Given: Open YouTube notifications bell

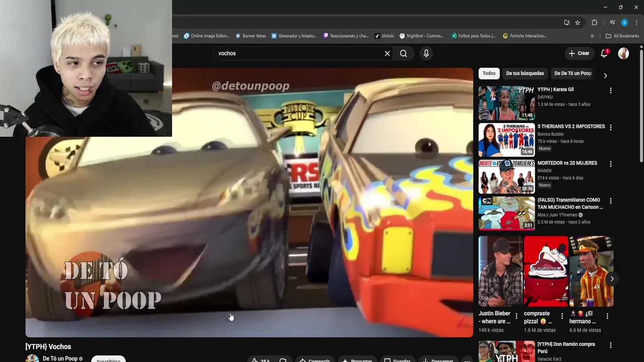Looking at the screenshot, I should (x=604, y=53).
